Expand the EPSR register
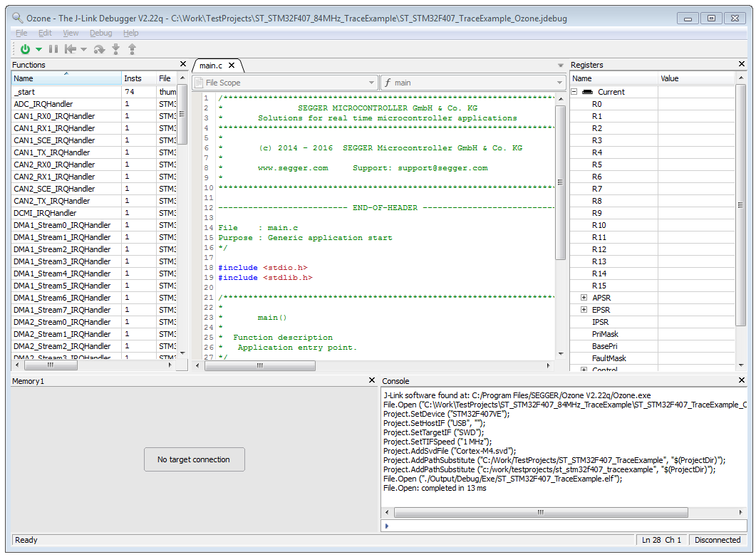The height and width of the screenshot is (557, 756). click(584, 310)
